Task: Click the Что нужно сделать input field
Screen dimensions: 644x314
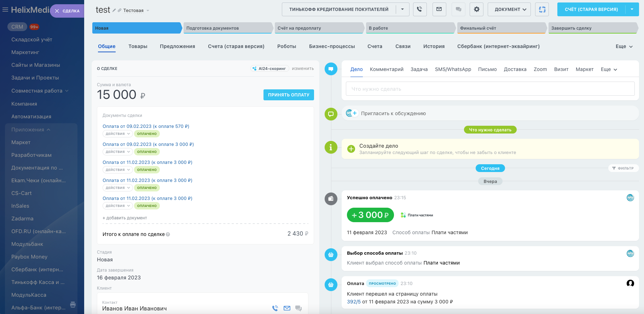Action: click(x=490, y=89)
